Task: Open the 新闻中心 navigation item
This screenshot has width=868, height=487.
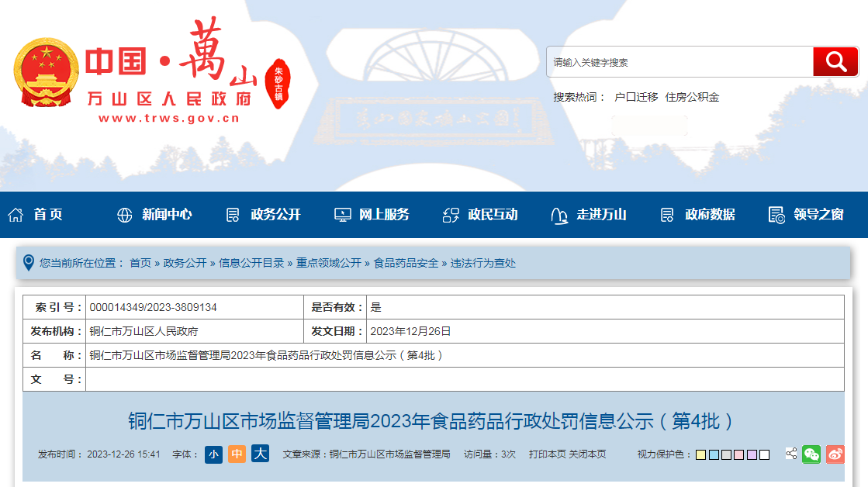Action: tap(154, 215)
